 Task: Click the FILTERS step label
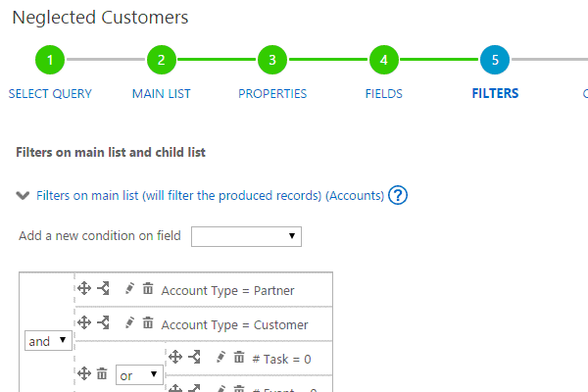[x=495, y=93]
